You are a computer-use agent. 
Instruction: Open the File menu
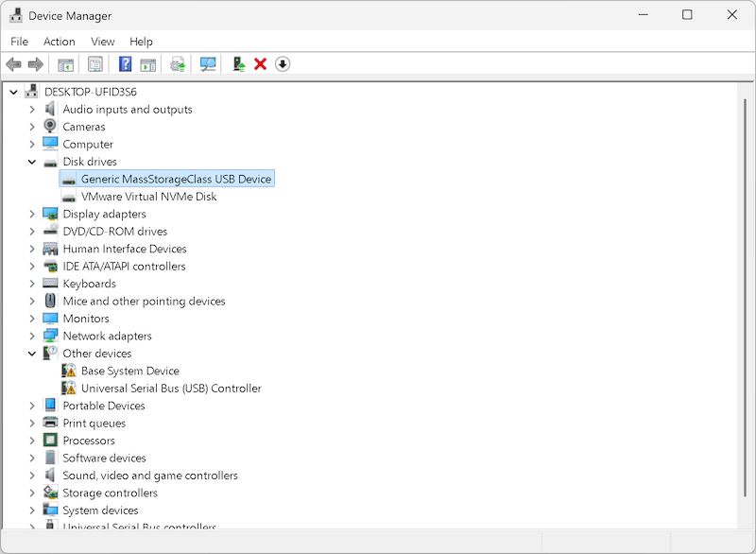pyautogui.click(x=19, y=41)
